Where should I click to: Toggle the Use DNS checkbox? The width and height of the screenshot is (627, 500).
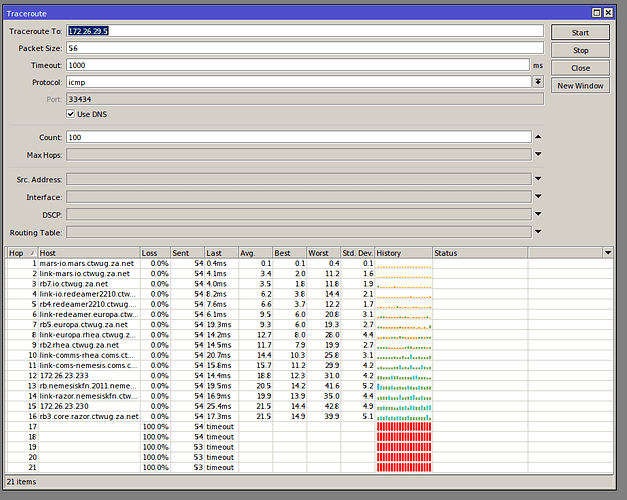point(71,114)
